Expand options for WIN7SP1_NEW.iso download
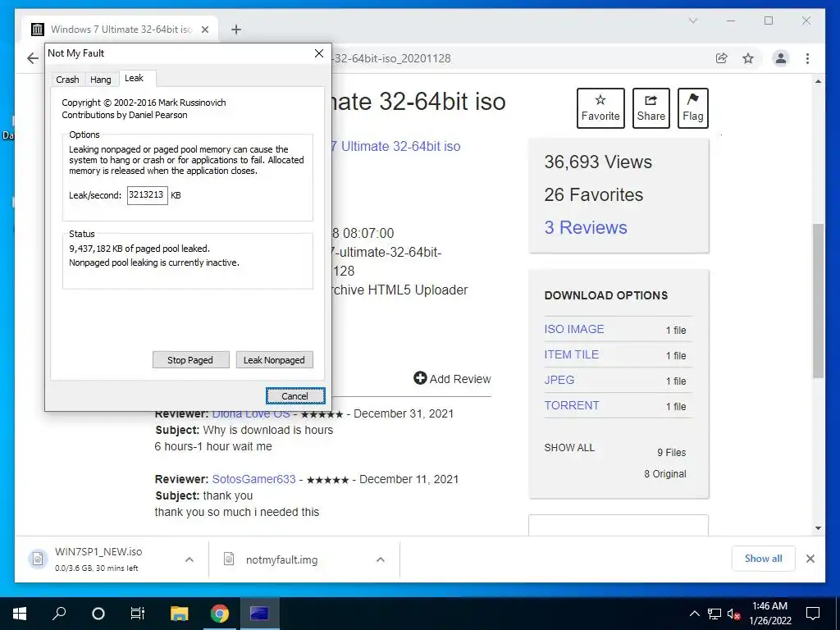Image resolution: width=840 pixels, height=630 pixels. click(189, 559)
